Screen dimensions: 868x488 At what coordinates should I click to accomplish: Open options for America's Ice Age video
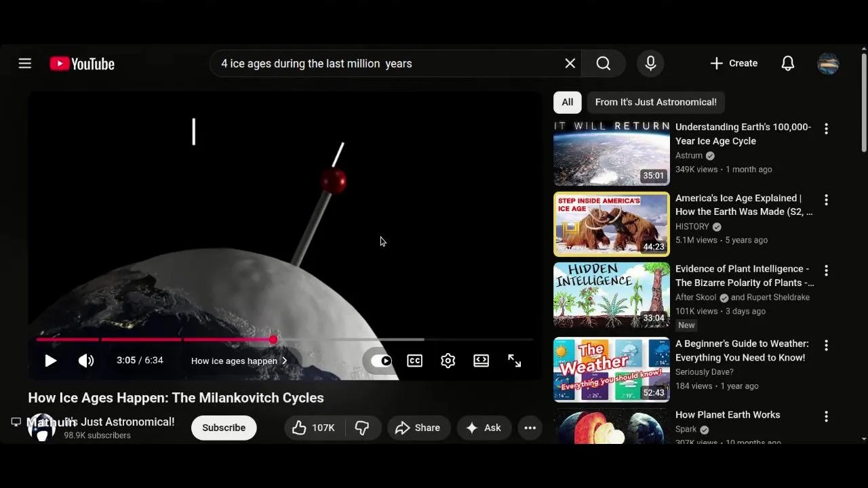pos(826,200)
